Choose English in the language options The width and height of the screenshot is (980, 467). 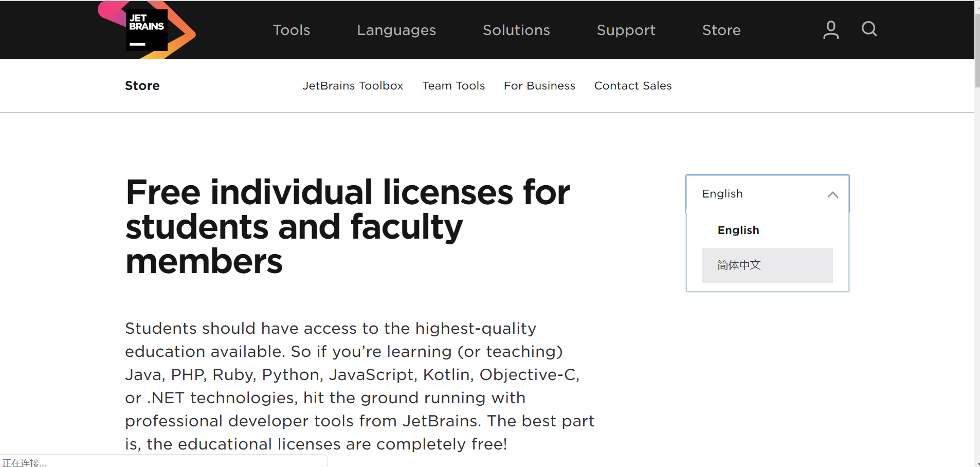click(x=738, y=230)
